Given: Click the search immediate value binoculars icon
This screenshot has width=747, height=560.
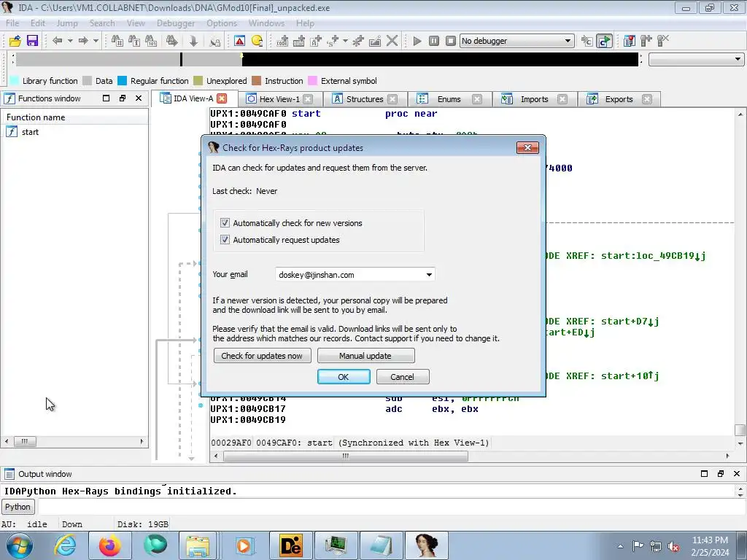Looking at the screenshot, I should [x=117, y=41].
